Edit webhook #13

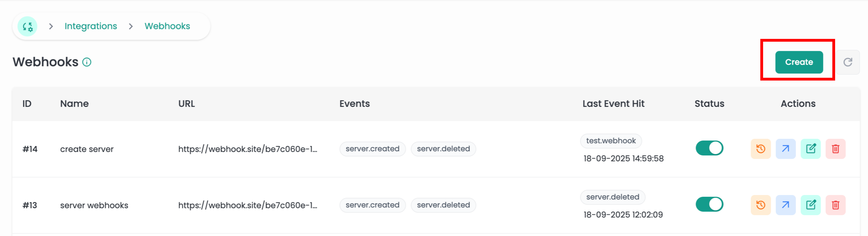tap(811, 205)
